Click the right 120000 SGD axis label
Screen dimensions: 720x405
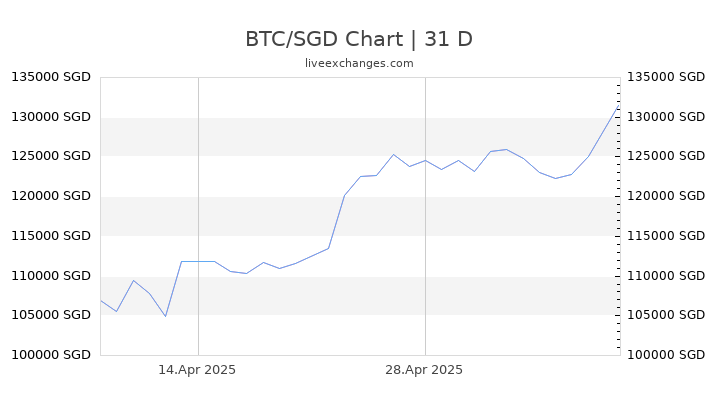[x=666, y=196]
